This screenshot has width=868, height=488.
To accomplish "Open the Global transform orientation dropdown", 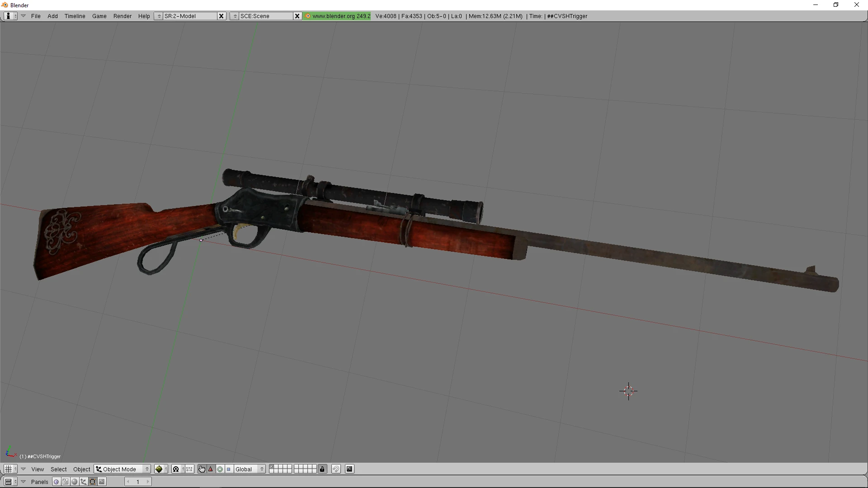I will (x=250, y=469).
